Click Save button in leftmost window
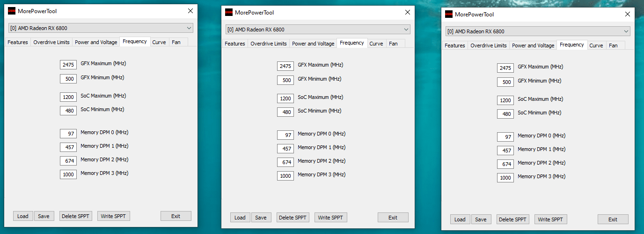 click(x=44, y=216)
